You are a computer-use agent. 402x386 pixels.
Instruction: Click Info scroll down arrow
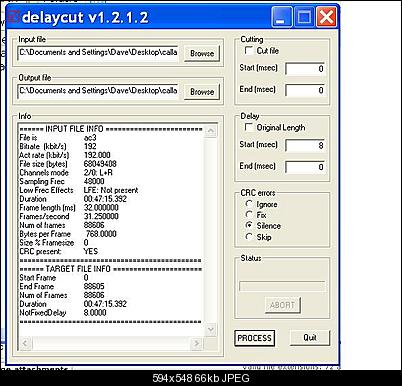pos(211,329)
